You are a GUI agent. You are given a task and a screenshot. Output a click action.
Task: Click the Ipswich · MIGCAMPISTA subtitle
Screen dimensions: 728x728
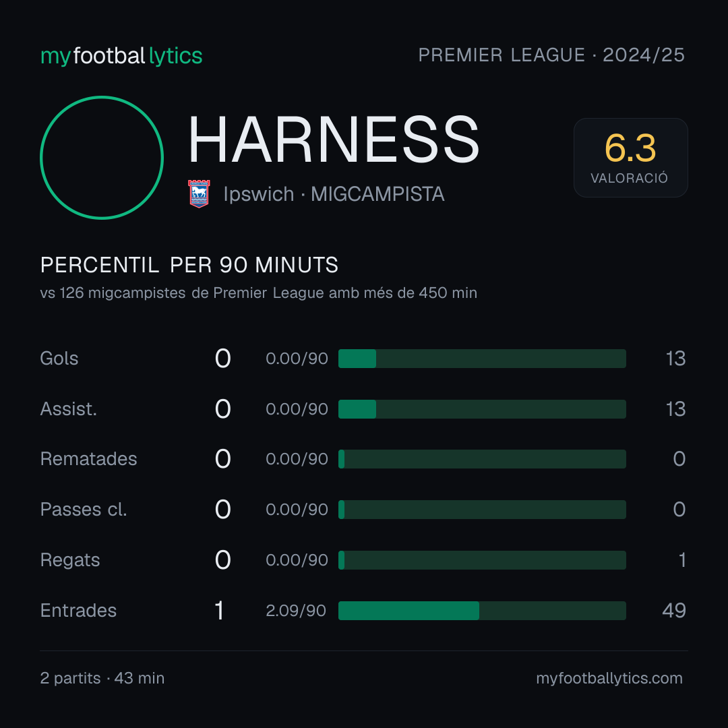pos(334,194)
